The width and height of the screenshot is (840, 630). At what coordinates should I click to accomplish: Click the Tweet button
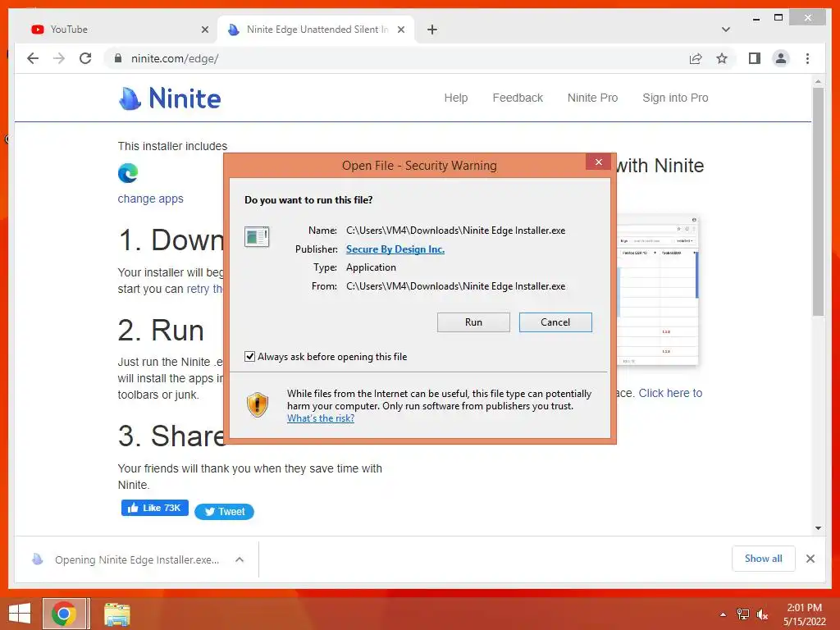(225, 512)
